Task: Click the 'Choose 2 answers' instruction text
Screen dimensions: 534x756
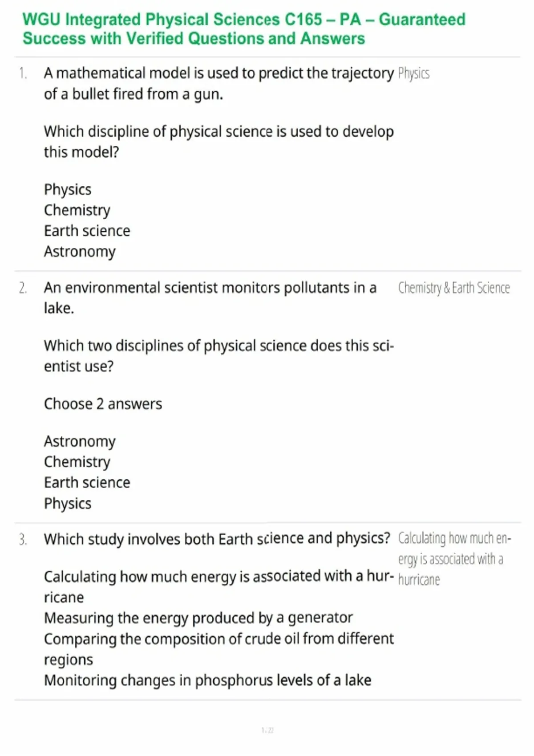Action: pos(103,404)
